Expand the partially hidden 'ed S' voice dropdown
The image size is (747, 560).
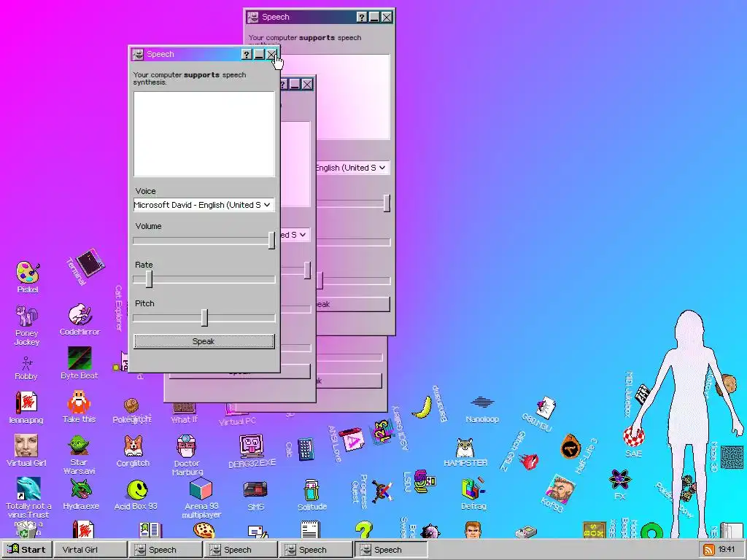click(295, 235)
